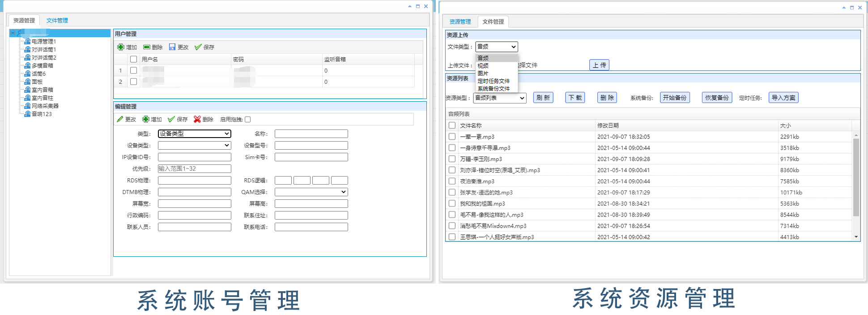Click the device icon beside 室内音柱
The width and height of the screenshot is (868, 315).
click(27, 98)
